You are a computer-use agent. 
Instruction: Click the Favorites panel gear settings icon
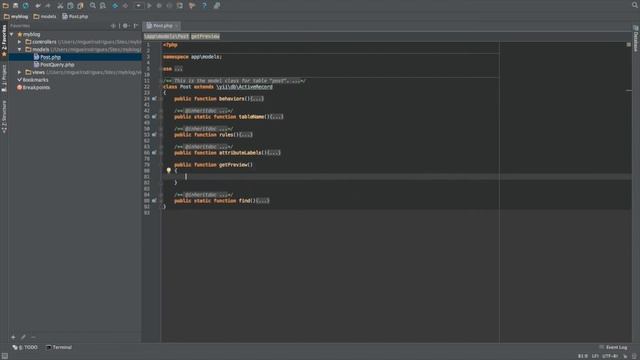125,26
